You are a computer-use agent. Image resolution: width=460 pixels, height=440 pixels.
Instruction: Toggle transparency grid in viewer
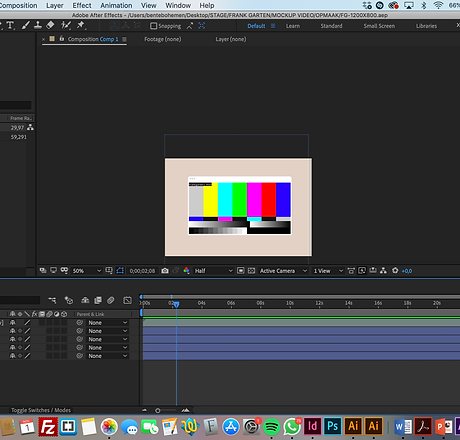pos(252,271)
